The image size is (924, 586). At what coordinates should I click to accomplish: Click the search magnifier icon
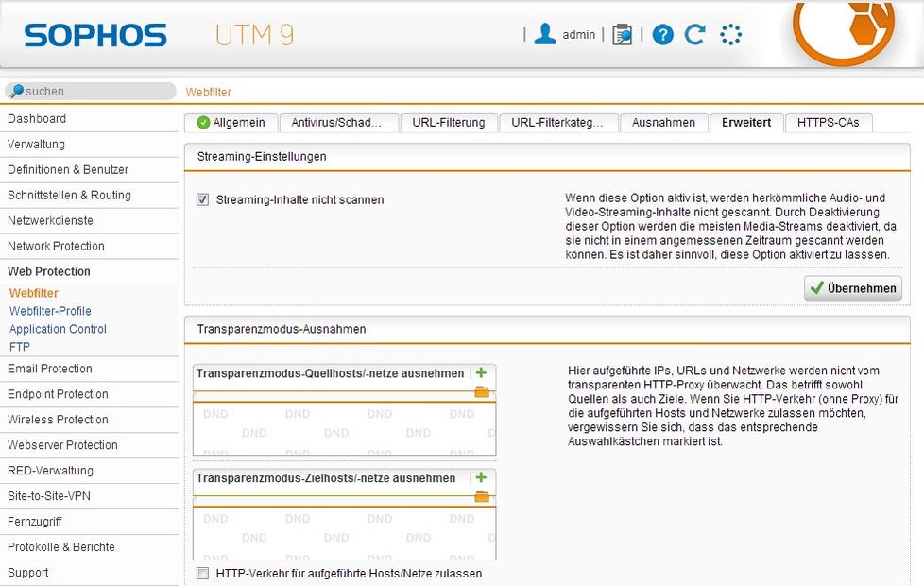point(16,91)
